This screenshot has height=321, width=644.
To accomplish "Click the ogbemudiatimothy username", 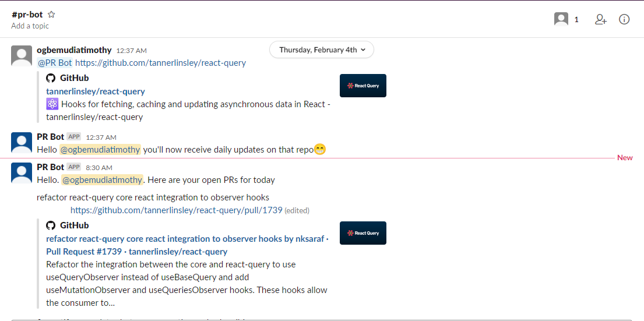I will tap(74, 50).
